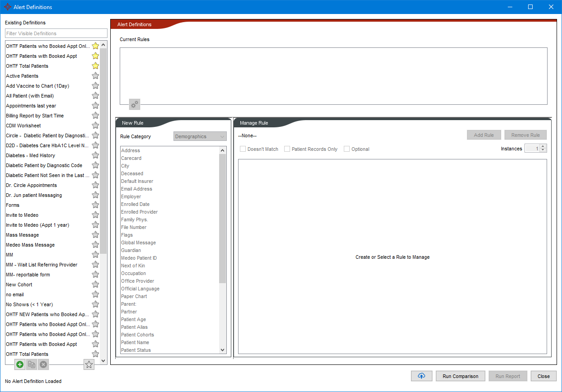Enable the Doesn't Match checkbox
The width and height of the screenshot is (562, 392).
(x=243, y=149)
